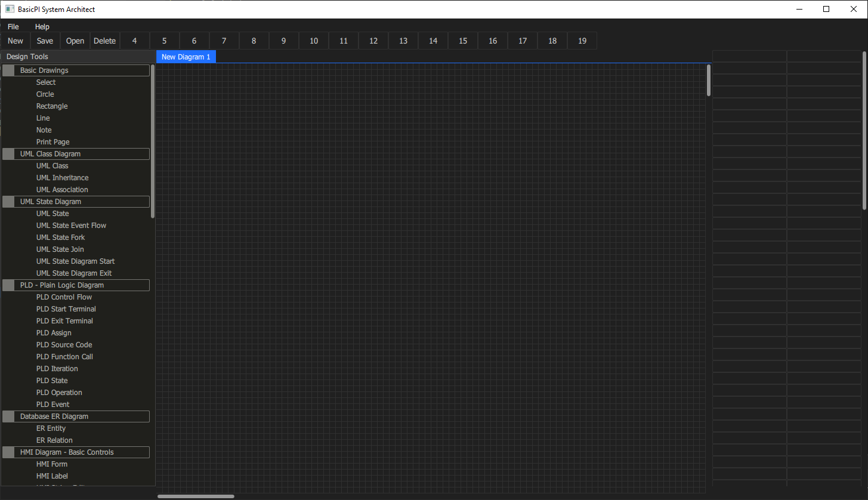868x500 pixels.
Task: Collapse the Basic Drawings group
Action: click(8, 70)
